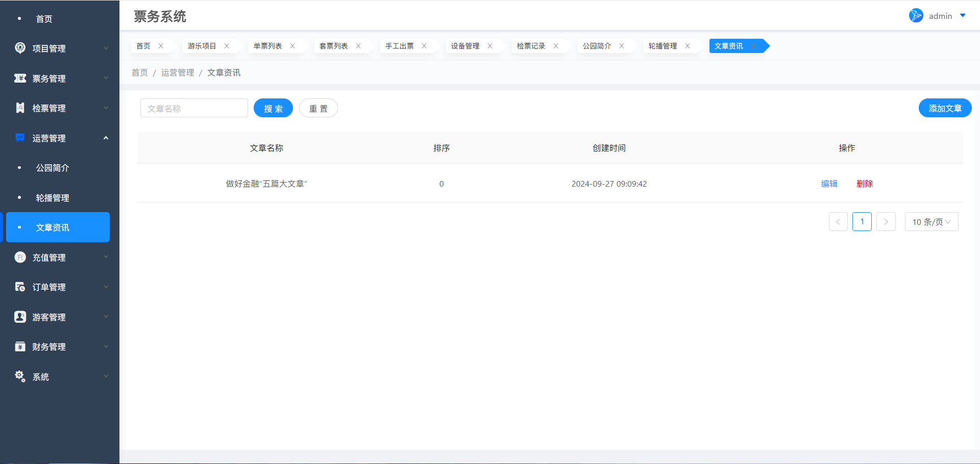Expand the 游客管理 menu chevron
The image size is (980, 464).
pyautogui.click(x=106, y=317)
